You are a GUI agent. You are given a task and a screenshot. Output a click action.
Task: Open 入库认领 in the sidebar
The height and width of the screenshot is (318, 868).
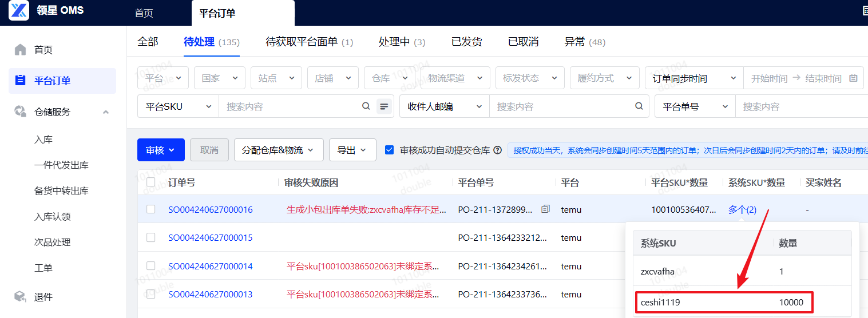click(53, 217)
